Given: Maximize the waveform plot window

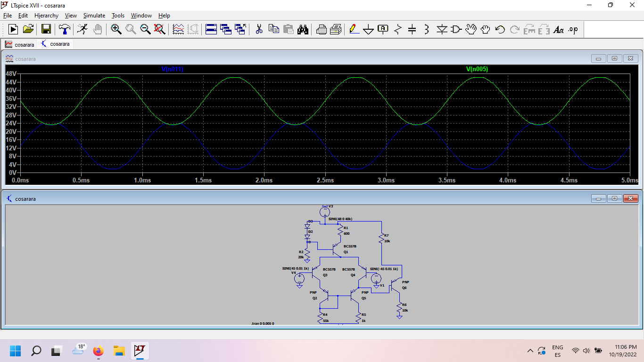Looking at the screenshot, I should coord(614,58).
